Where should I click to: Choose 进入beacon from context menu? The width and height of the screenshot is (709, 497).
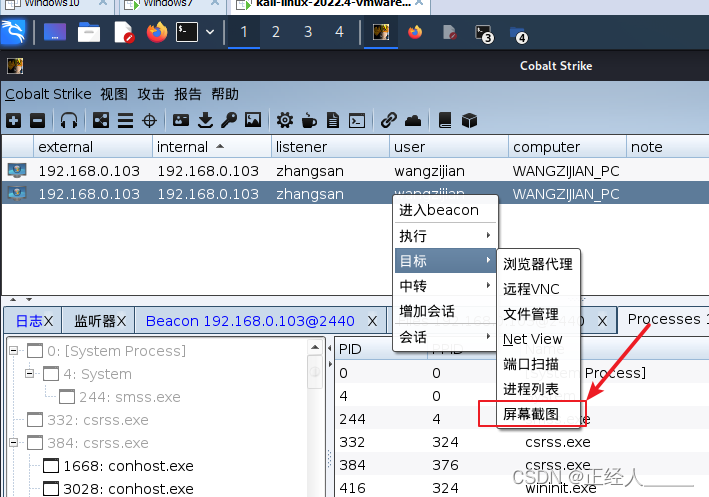pos(445,210)
